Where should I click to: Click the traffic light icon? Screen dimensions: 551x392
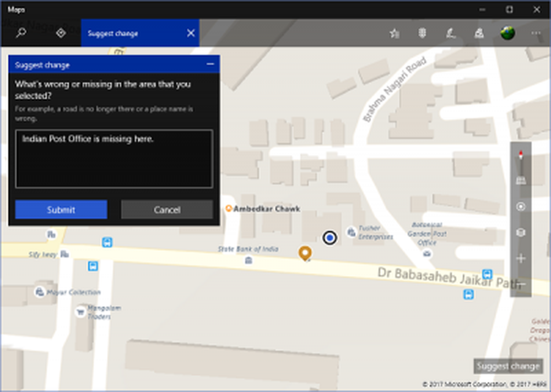tap(422, 34)
